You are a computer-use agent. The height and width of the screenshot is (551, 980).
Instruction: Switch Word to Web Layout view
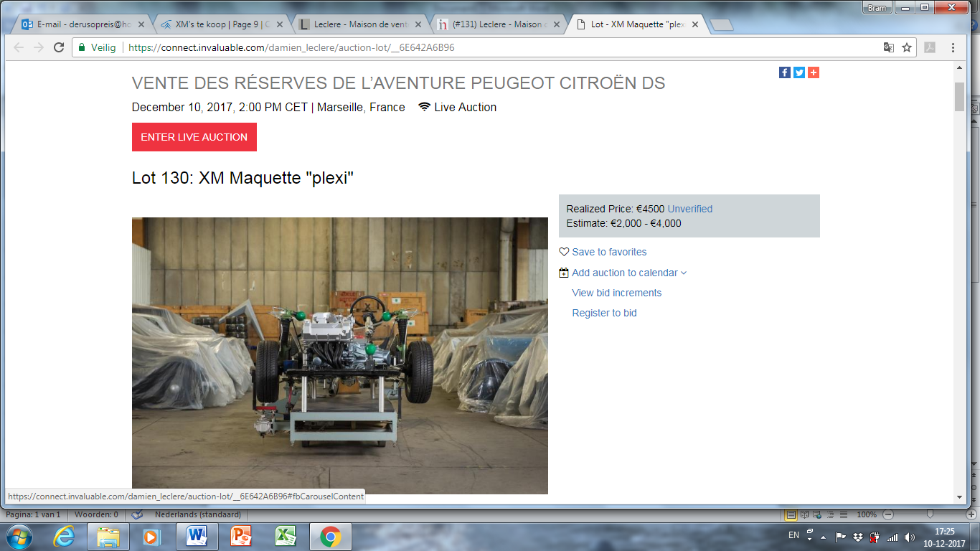pos(817,514)
